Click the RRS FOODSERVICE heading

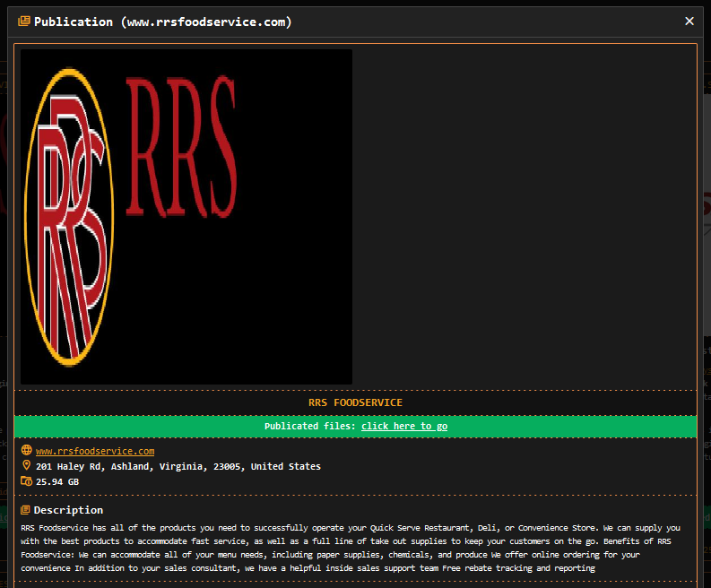pos(355,402)
